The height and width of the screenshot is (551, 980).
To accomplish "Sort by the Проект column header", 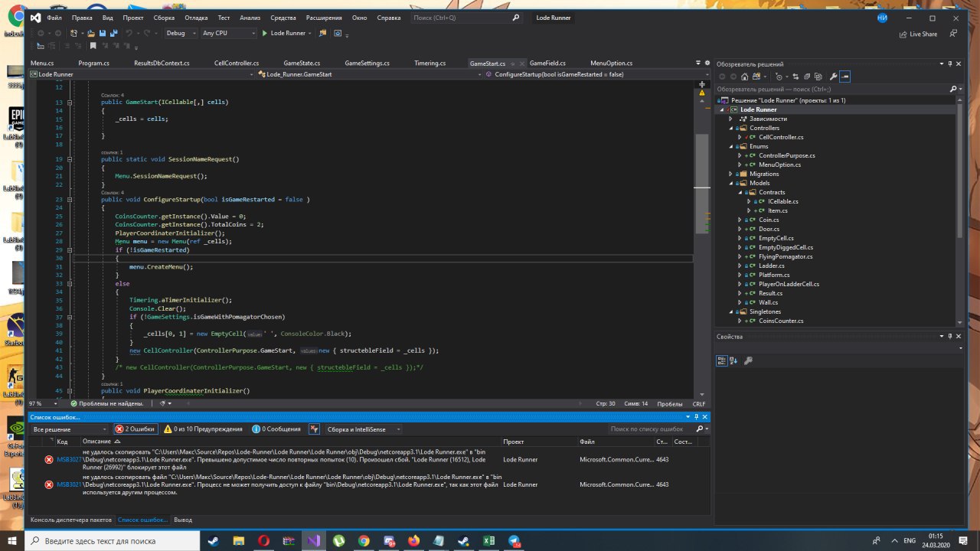I will 514,442.
